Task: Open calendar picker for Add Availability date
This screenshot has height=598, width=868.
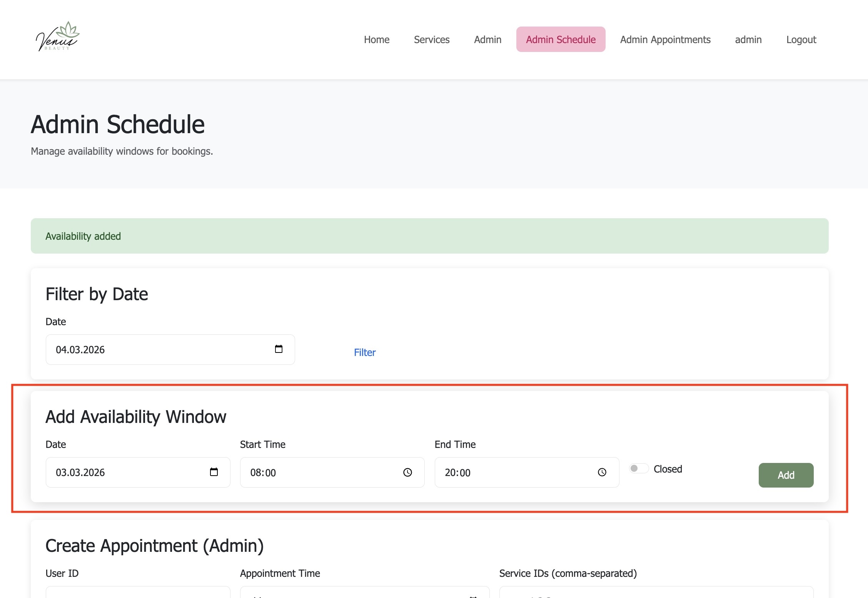Action: [214, 472]
